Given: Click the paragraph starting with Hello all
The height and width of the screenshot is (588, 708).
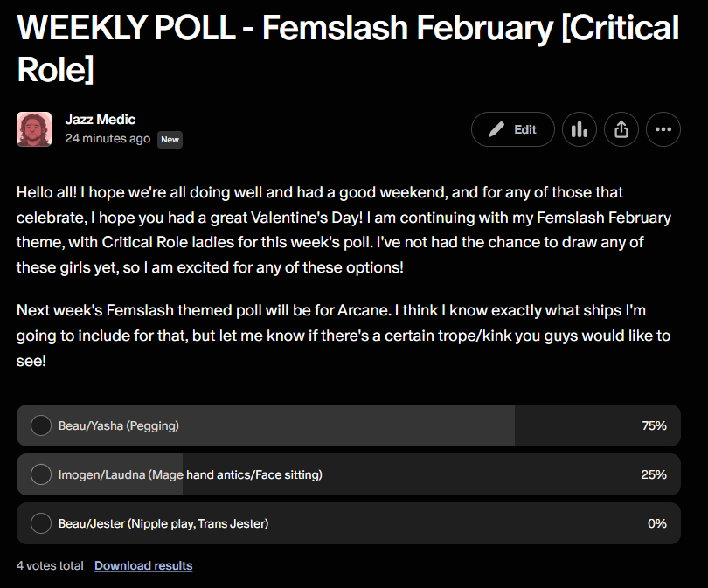Looking at the screenshot, I should tap(343, 229).
